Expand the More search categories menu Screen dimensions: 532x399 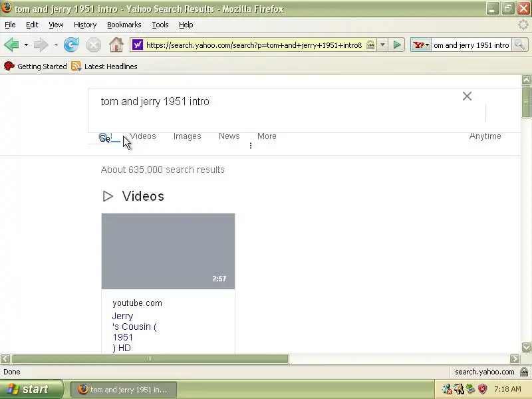pyautogui.click(x=267, y=136)
